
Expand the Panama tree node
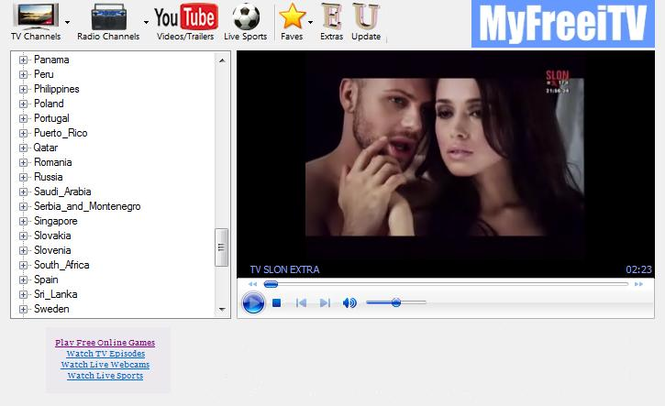(x=23, y=60)
